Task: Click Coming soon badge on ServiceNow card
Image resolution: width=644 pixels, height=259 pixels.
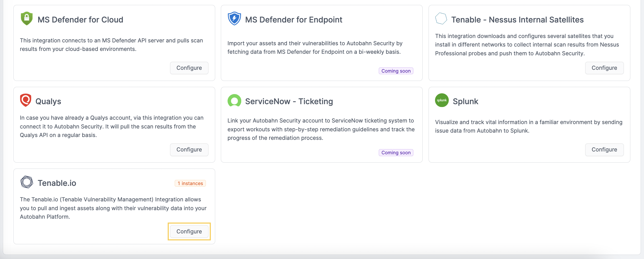Action: (396, 153)
